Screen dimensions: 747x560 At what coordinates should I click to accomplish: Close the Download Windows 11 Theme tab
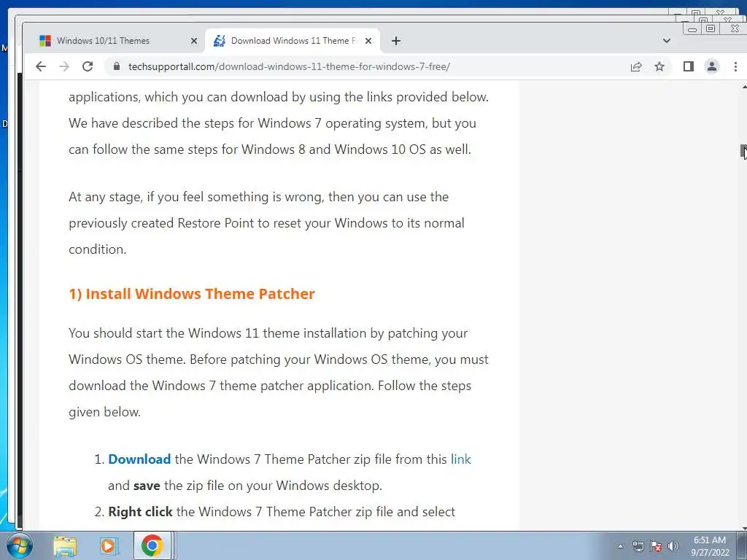coord(368,41)
